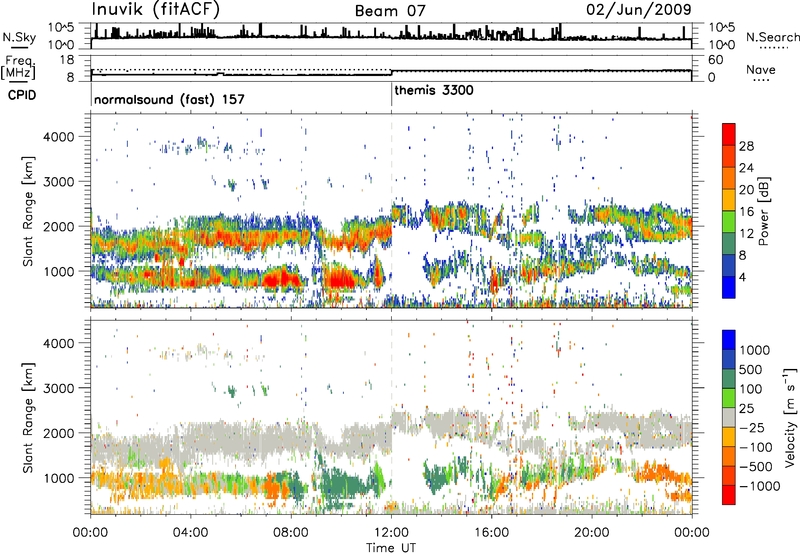Click the solid N.Sky legend line

pyautogui.click(x=19, y=48)
